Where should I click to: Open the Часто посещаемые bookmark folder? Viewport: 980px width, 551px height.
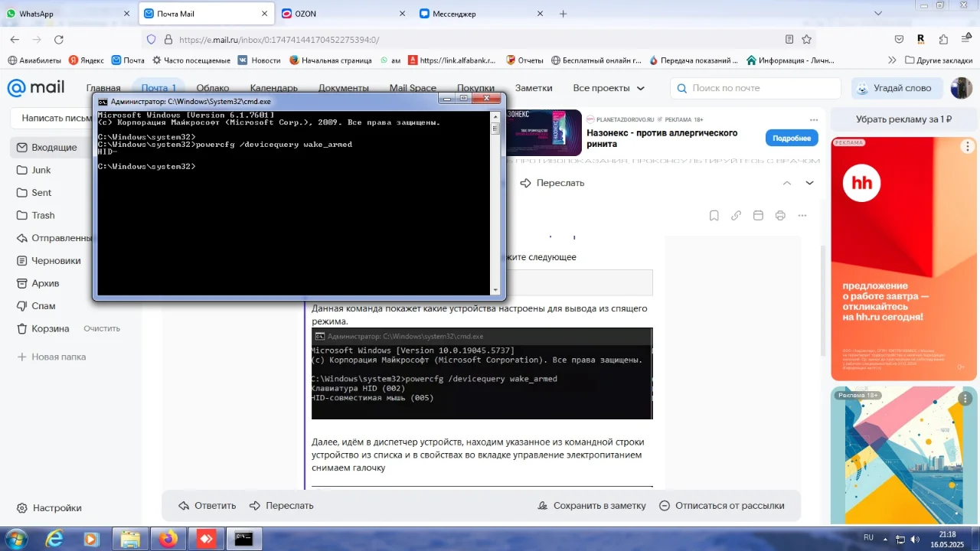coord(191,60)
